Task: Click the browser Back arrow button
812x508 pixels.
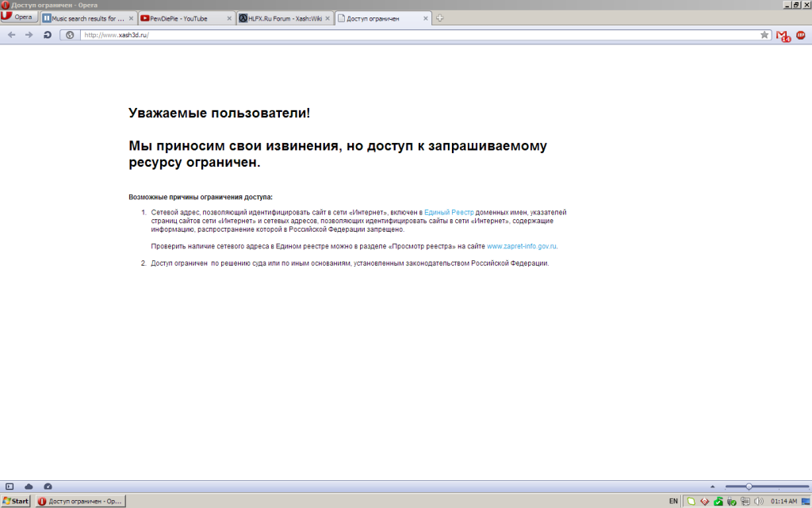Action: click(x=11, y=34)
